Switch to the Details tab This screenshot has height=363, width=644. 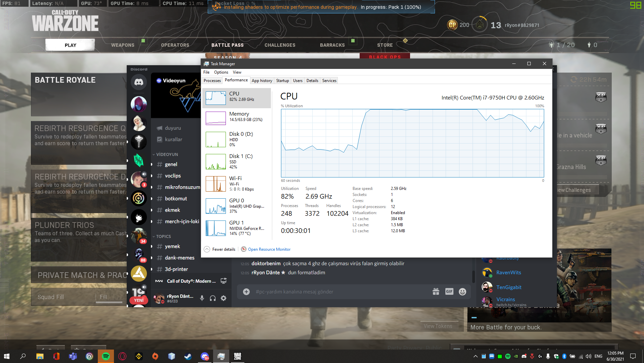click(312, 81)
